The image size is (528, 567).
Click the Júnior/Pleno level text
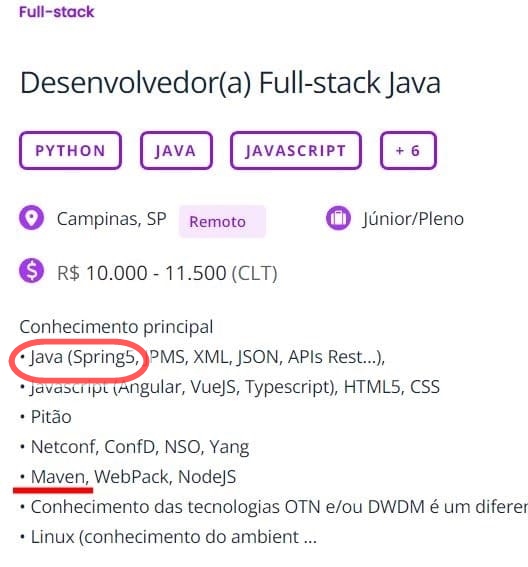413,219
